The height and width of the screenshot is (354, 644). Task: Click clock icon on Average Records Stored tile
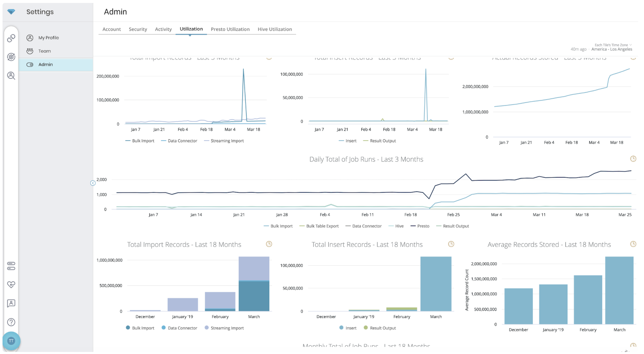click(x=633, y=244)
